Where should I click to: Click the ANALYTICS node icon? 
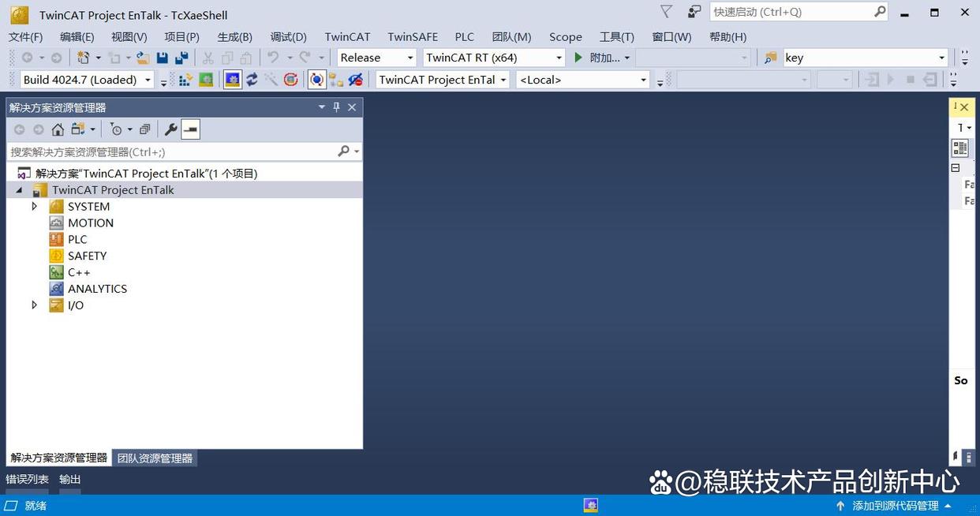tap(56, 290)
